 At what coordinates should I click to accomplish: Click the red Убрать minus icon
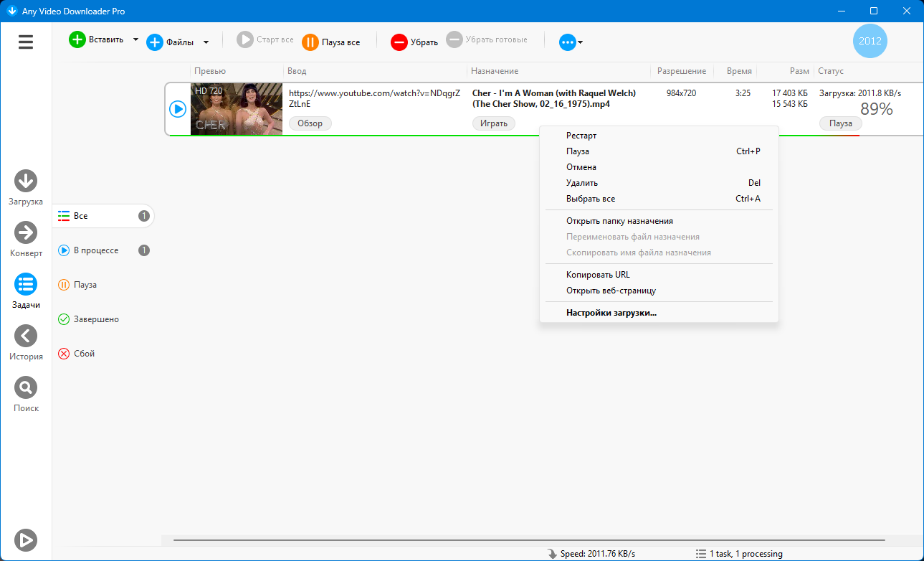399,42
